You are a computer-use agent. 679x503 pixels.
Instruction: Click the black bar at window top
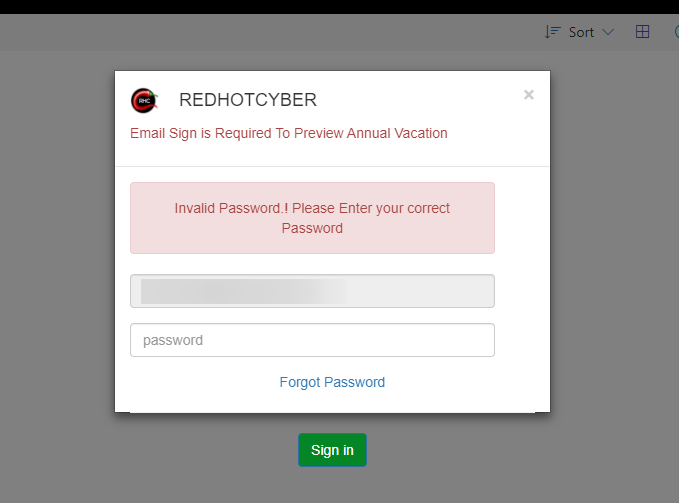(339, 7)
